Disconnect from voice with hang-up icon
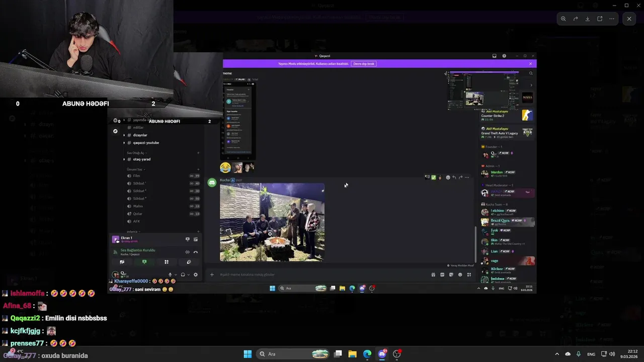The width and height of the screenshot is (644, 362). click(x=196, y=252)
